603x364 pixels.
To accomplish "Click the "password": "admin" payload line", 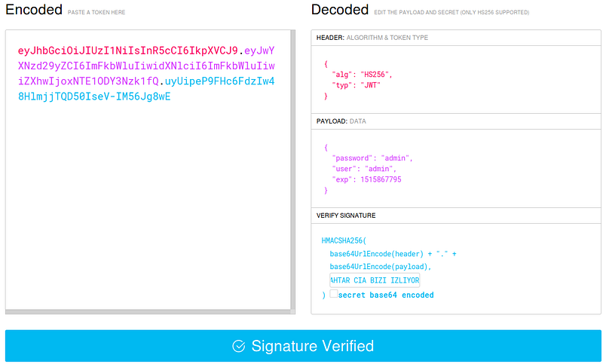I will [372, 158].
